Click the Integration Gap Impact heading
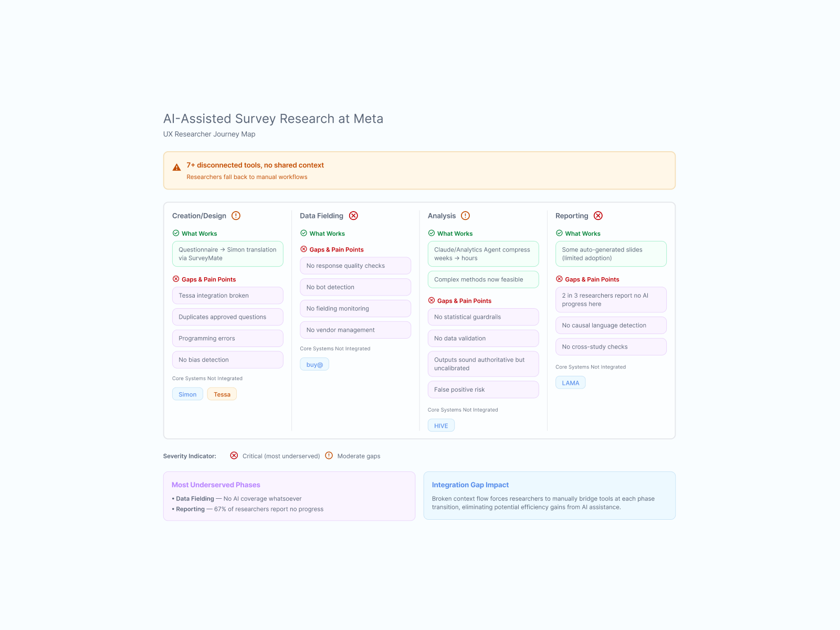The image size is (840, 630). point(470,485)
